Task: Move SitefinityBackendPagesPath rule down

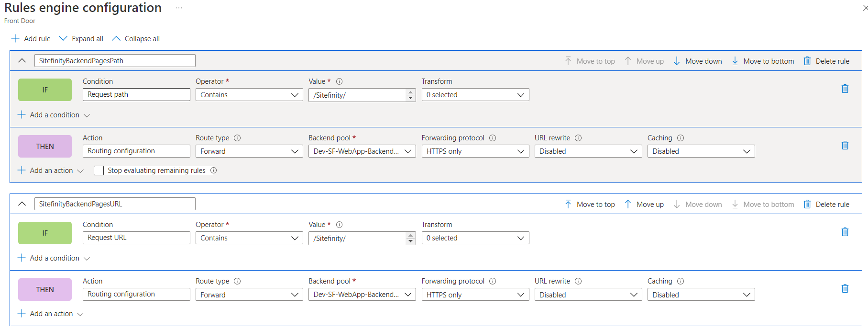Action: pos(697,61)
